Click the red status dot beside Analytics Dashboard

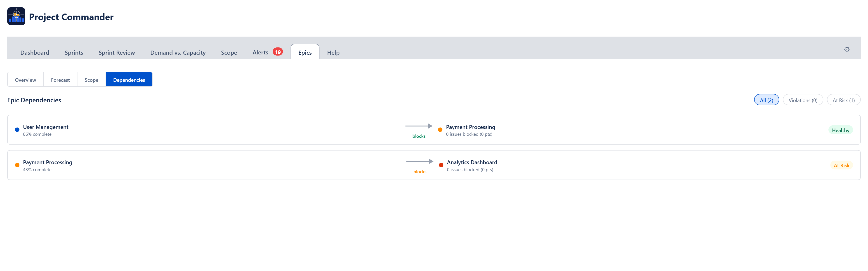coord(441,165)
